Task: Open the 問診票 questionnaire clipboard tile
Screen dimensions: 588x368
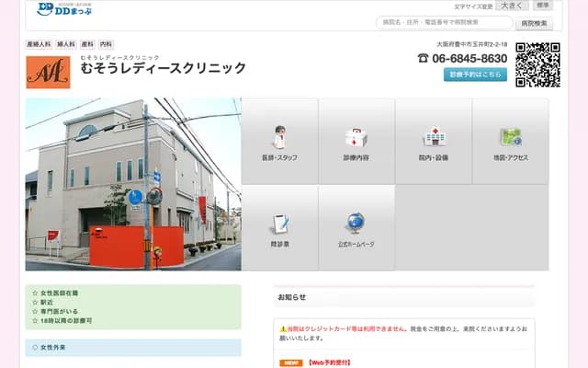Action: (279, 227)
